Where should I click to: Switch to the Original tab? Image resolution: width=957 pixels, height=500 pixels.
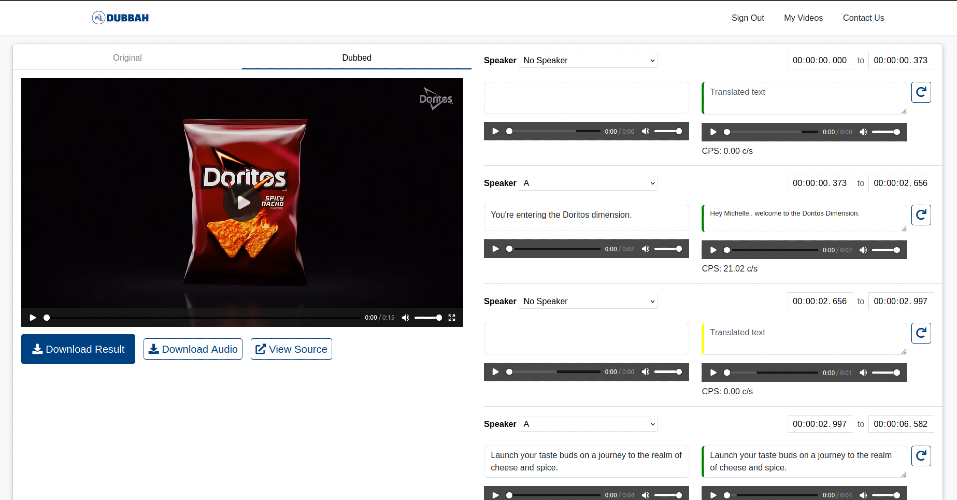(x=127, y=57)
